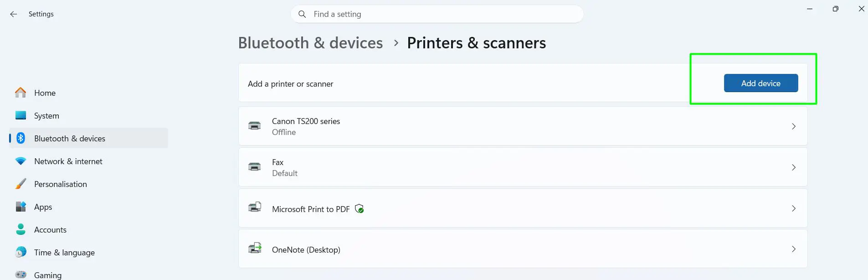Screen dimensions: 868x280
Task: Expand Canon TS200 series chevron
Action: click(794, 126)
